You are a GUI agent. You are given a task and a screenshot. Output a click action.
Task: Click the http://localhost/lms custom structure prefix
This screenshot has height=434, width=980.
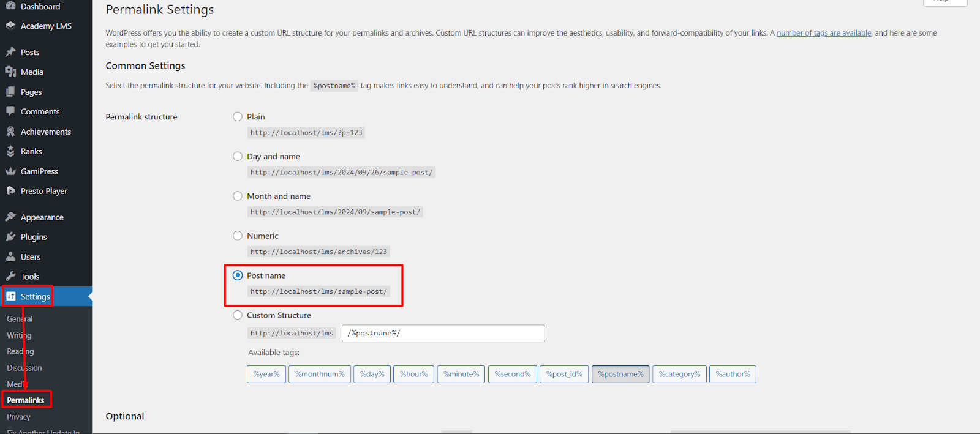(x=292, y=333)
